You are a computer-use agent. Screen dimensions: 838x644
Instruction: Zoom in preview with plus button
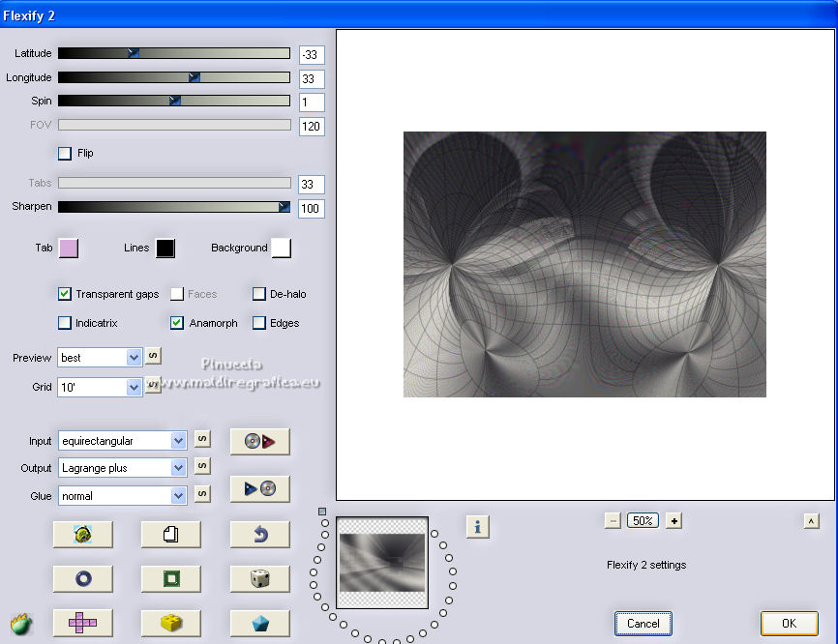point(674,520)
